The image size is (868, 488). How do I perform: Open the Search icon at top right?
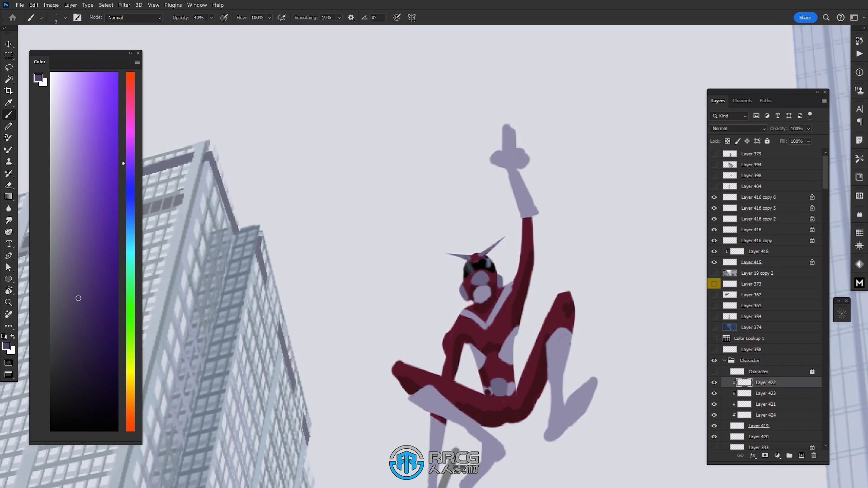coord(826,18)
